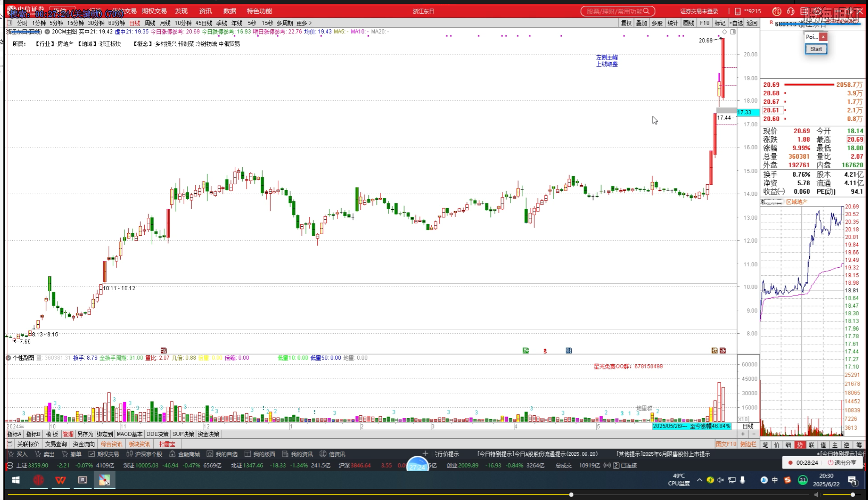
Task: Open the CITIC Securities taskbar icon
Action: 39,480
